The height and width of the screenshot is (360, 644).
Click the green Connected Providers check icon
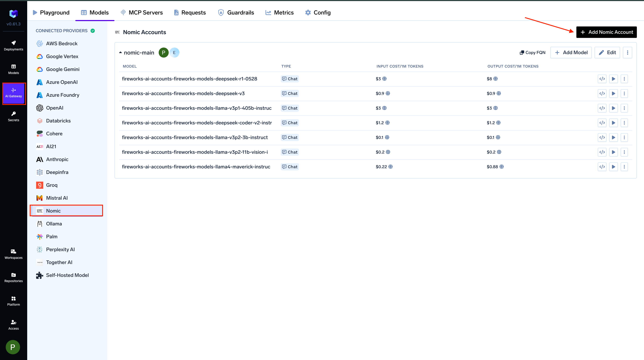(93, 31)
